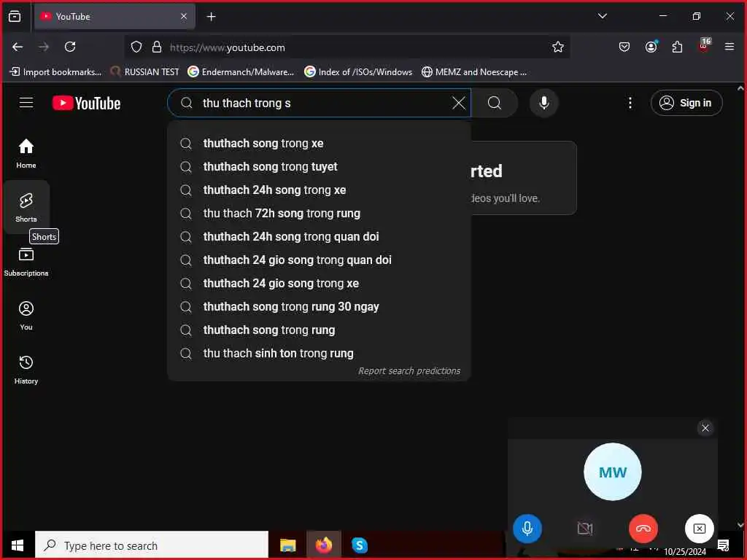Start voice search with the microphone
This screenshot has height=560, width=747.
[x=543, y=103]
